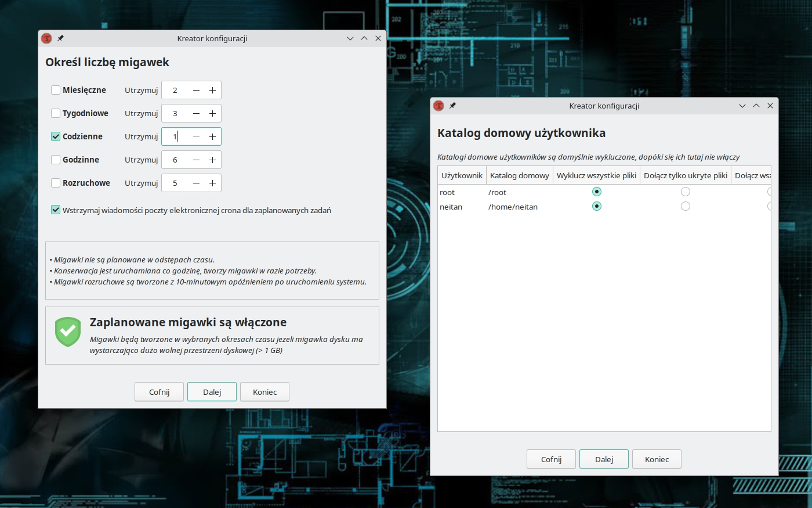Click Koniec in the home directory window
Screen dimensions: 812x508
click(x=657, y=459)
